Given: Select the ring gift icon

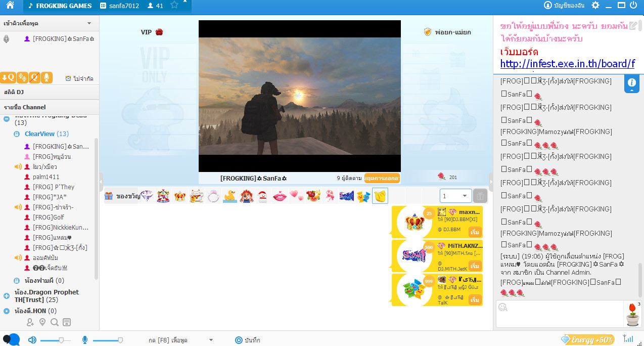Looking at the screenshot, I should tap(213, 196).
